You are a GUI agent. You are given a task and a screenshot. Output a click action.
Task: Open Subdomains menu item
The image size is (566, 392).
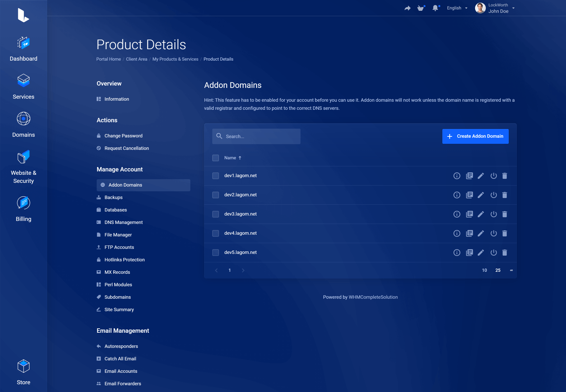[x=118, y=297]
